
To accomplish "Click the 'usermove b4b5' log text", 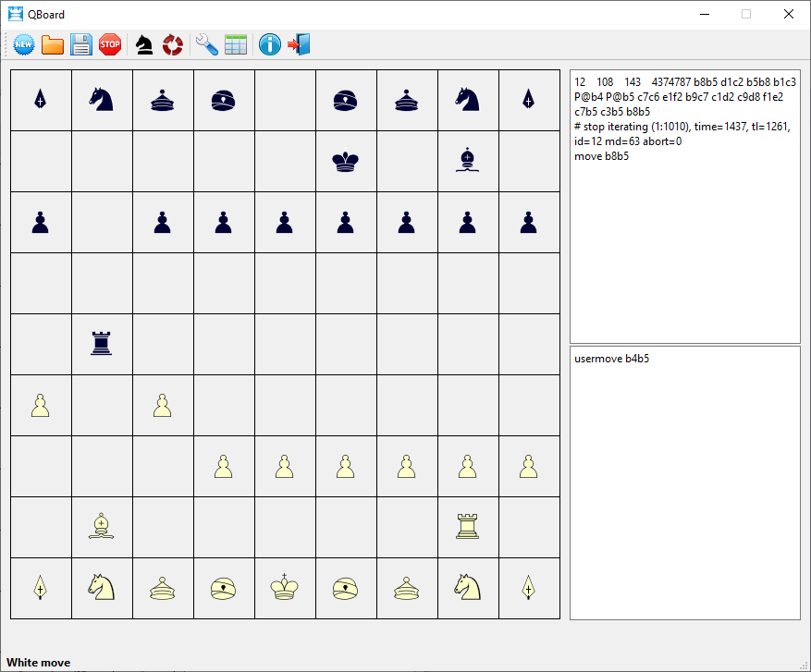I will pyautogui.click(x=611, y=359).
